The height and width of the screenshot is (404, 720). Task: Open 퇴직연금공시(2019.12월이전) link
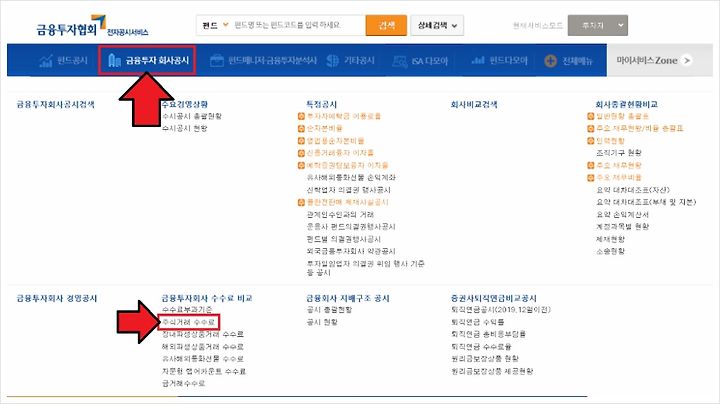tap(501, 309)
